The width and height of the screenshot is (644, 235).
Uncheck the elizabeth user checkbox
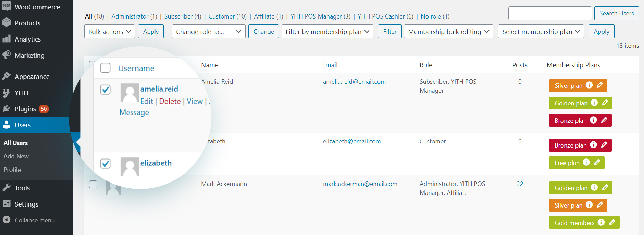[105, 164]
